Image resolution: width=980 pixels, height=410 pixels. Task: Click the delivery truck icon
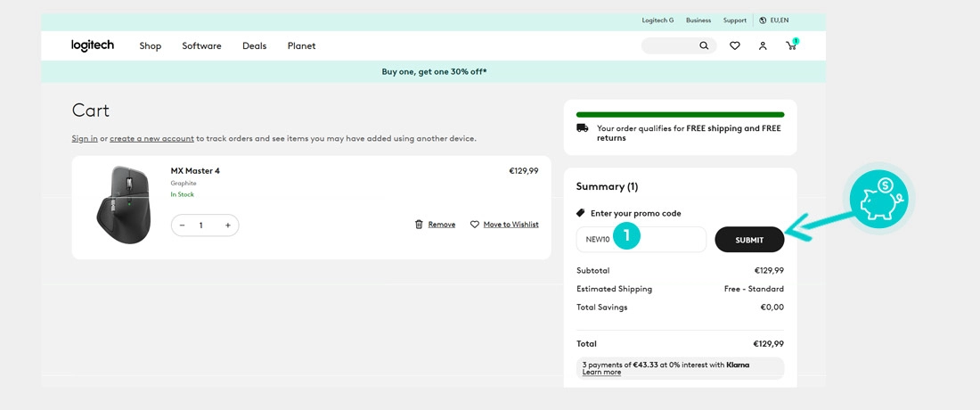click(x=582, y=127)
